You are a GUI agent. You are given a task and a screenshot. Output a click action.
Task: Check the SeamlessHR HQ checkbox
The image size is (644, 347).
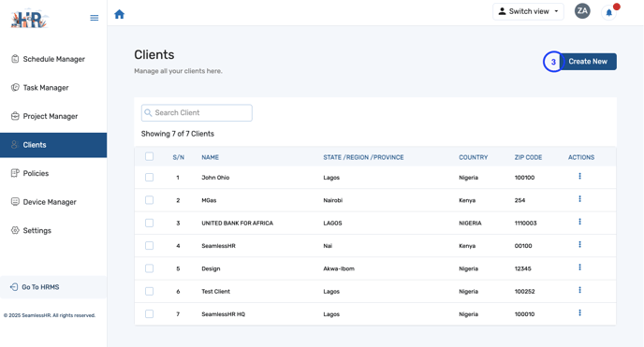[149, 313]
